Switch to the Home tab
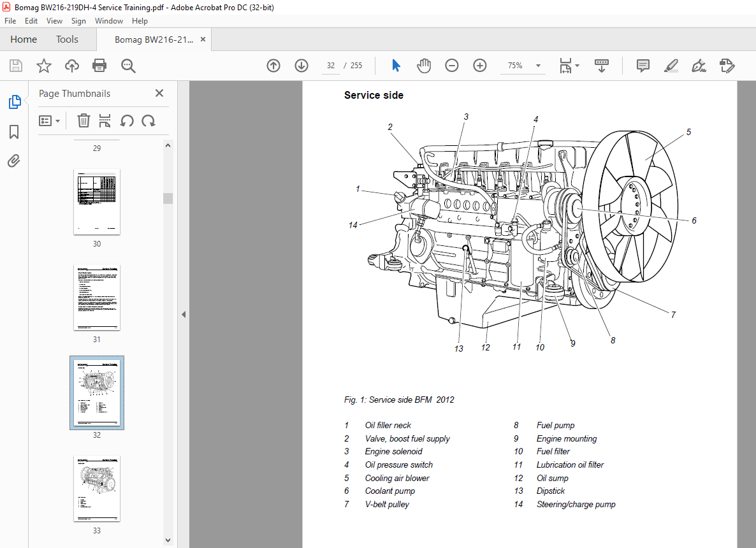The height and width of the screenshot is (548, 756). pos(24,39)
